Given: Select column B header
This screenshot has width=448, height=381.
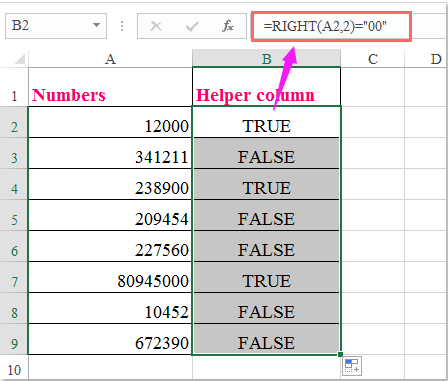Looking at the screenshot, I should (266, 59).
